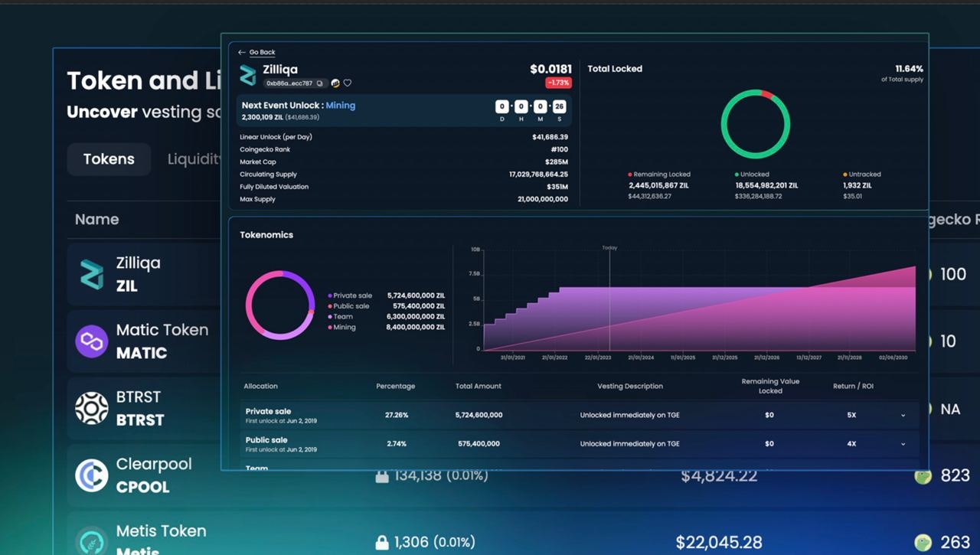The height and width of the screenshot is (555, 980).
Task: Open the Matic Token row name
Action: [x=162, y=330]
